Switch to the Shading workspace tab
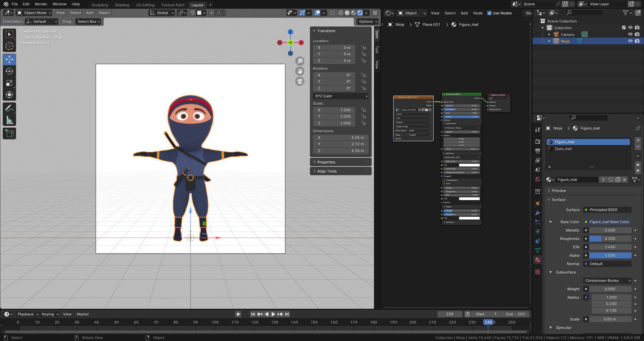Image resolution: width=644 pixels, height=341 pixels. (122, 5)
